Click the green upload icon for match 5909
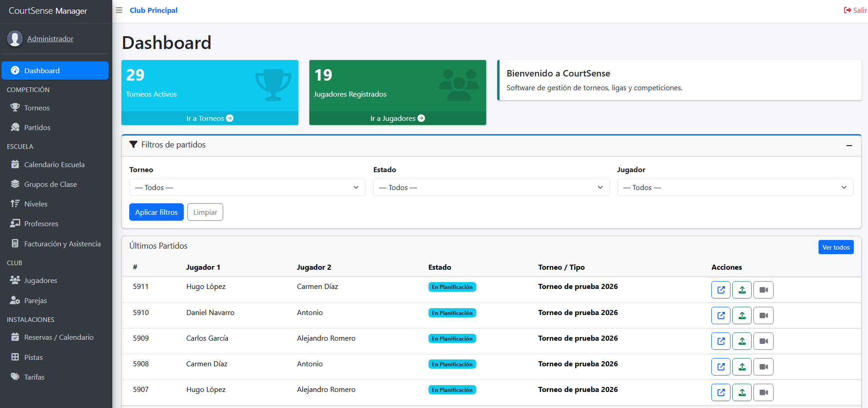Image resolution: width=868 pixels, height=408 pixels. [742, 341]
